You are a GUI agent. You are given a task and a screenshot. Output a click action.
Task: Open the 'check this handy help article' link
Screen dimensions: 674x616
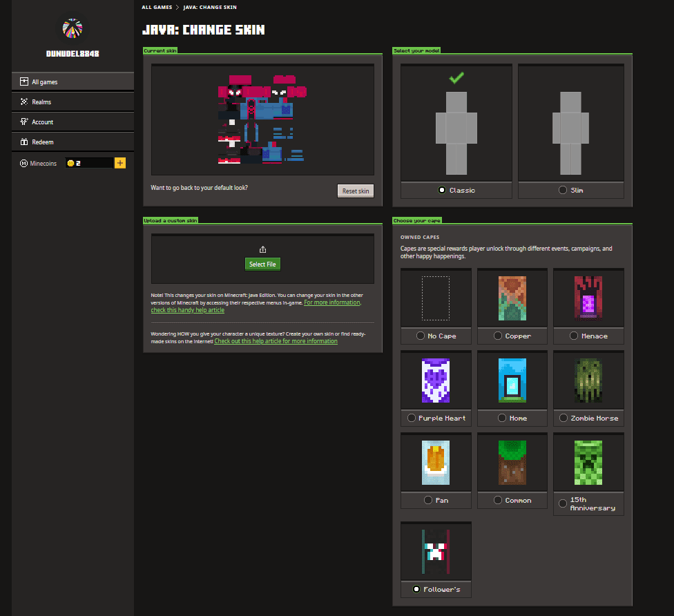(187, 309)
